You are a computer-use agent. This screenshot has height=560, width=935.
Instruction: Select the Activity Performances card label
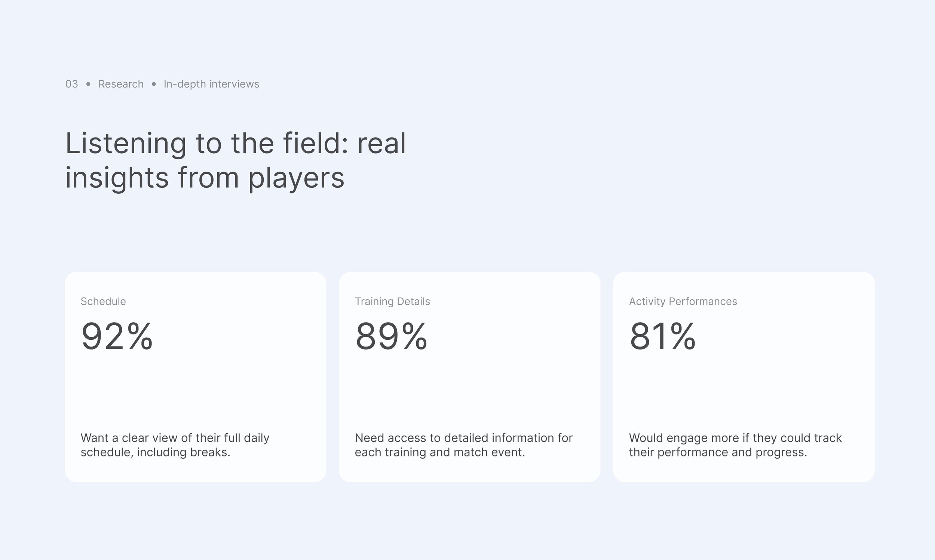coord(683,302)
